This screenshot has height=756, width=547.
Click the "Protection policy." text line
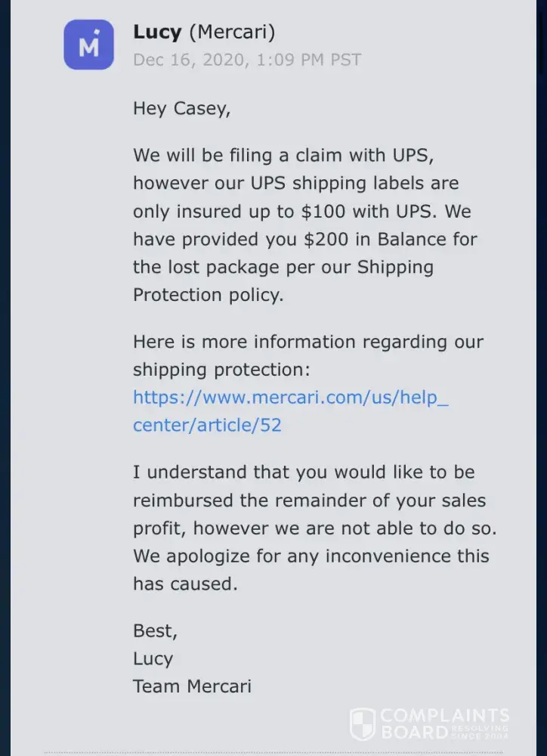[x=209, y=295]
